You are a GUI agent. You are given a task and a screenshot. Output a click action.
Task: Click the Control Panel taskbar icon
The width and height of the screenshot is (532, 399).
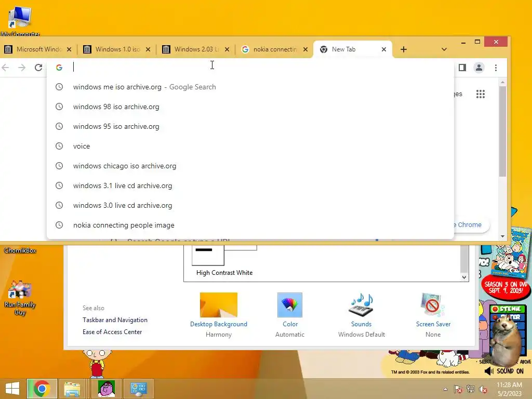pos(138,389)
